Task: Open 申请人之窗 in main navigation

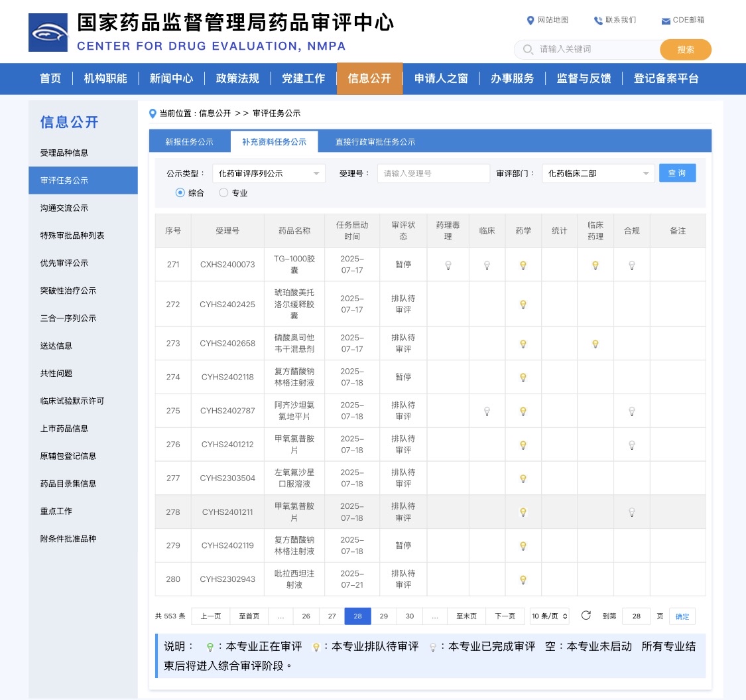Action: click(x=441, y=78)
